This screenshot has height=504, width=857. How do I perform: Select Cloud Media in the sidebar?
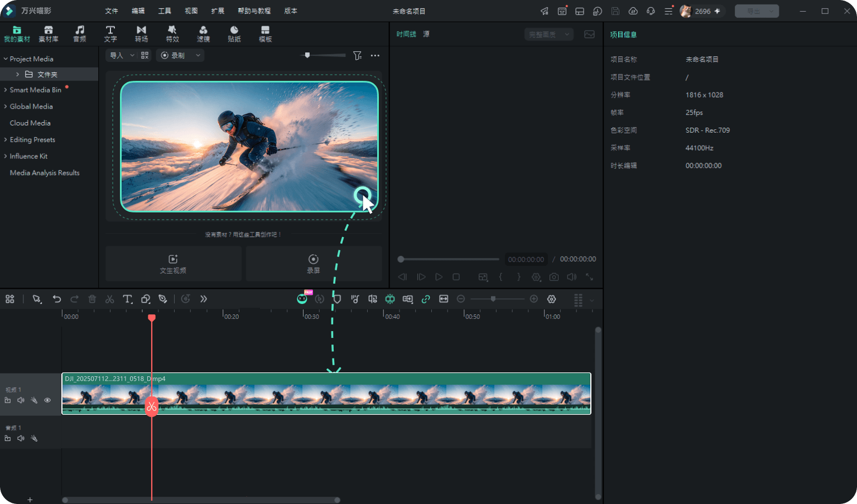pyautogui.click(x=30, y=123)
